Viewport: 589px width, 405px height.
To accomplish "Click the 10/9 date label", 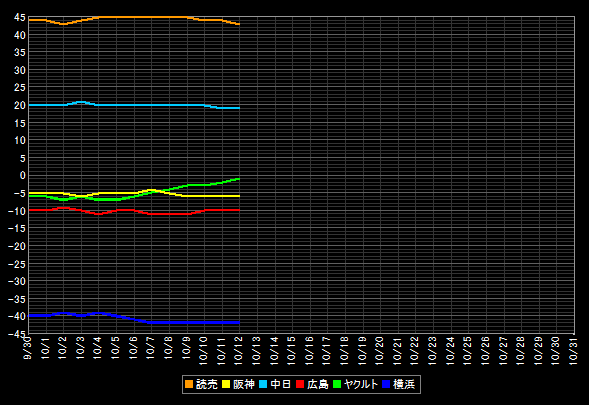I will click(185, 348).
